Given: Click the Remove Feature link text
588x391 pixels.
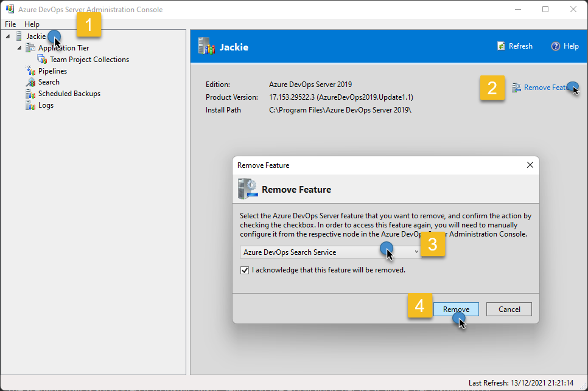Looking at the screenshot, I should click(548, 88).
